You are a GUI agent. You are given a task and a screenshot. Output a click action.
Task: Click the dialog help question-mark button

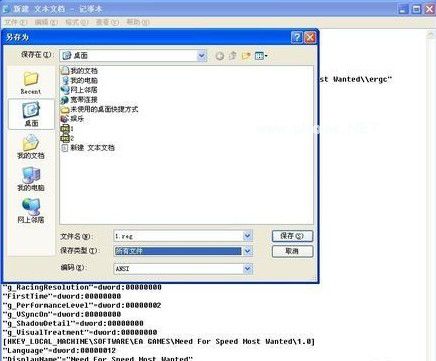pos(296,37)
